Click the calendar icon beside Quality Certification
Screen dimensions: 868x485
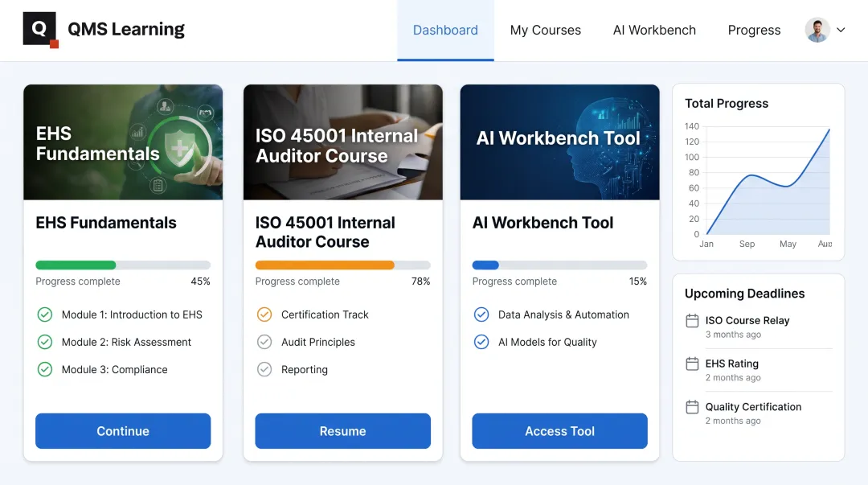[x=692, y=407]
